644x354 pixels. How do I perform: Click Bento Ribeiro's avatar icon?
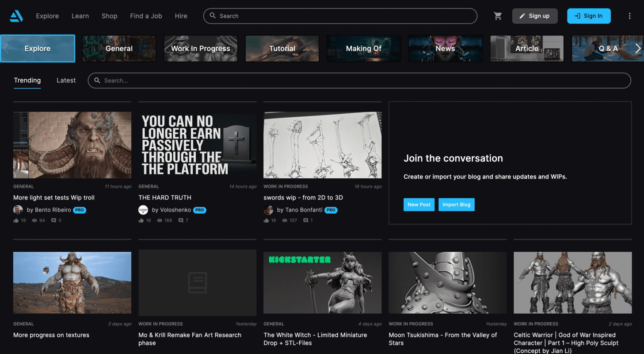(x=18, y=210)
